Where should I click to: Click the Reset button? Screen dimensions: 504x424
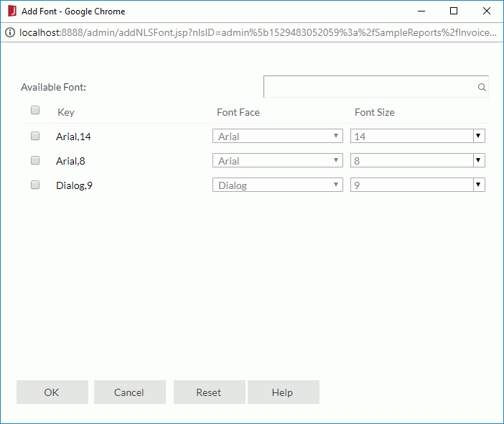pos(209,392)
